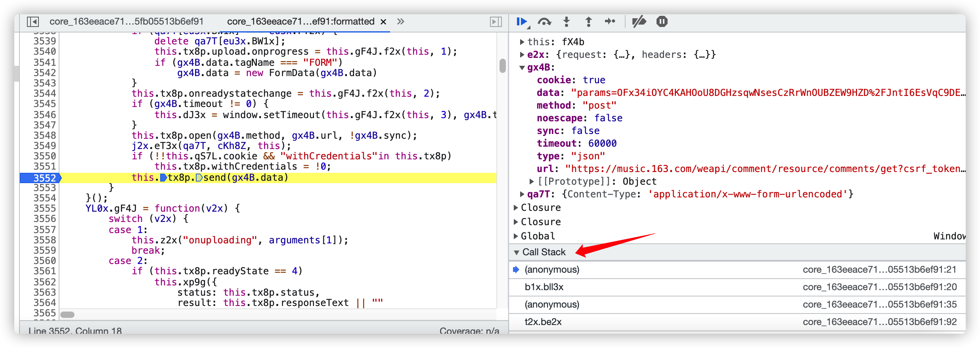980x348 pixels.
Task: Expand the first Closure scope
Action: tap(516, 207)
